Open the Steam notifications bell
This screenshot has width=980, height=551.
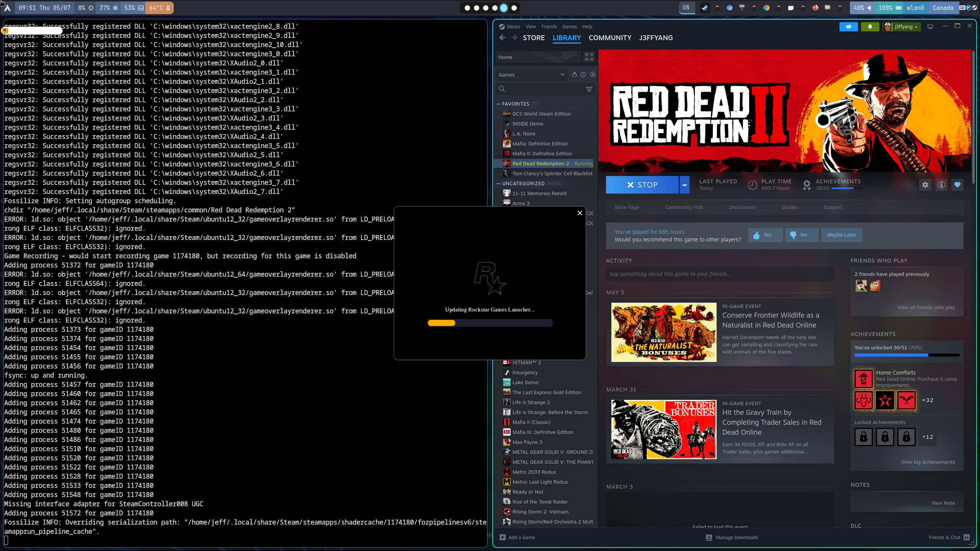870,27
